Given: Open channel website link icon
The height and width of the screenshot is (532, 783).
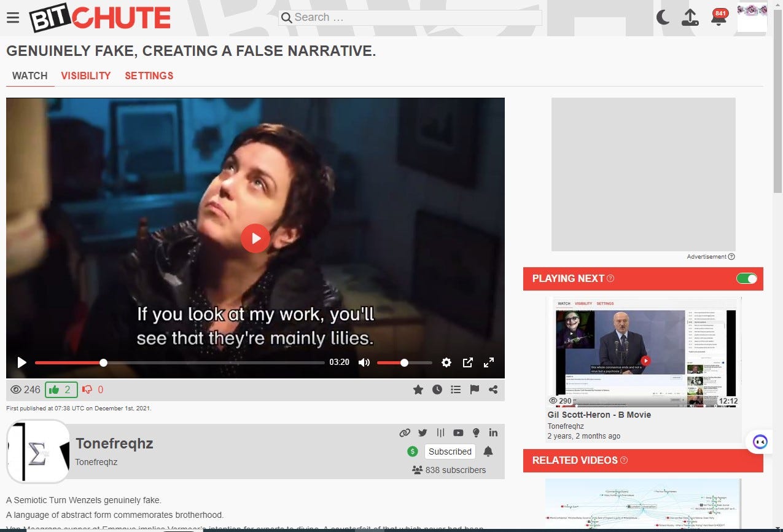Looking at the screenshot, I should (405, 432).
